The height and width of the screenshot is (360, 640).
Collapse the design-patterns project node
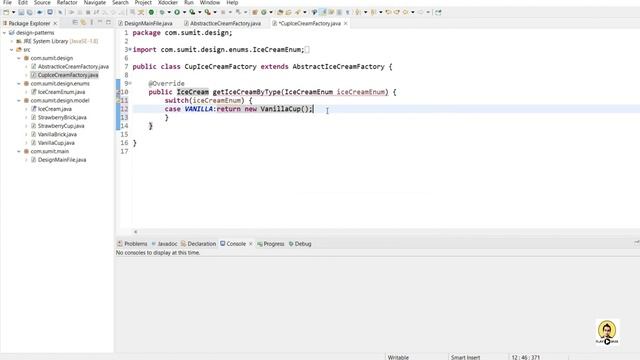point(4,33)
